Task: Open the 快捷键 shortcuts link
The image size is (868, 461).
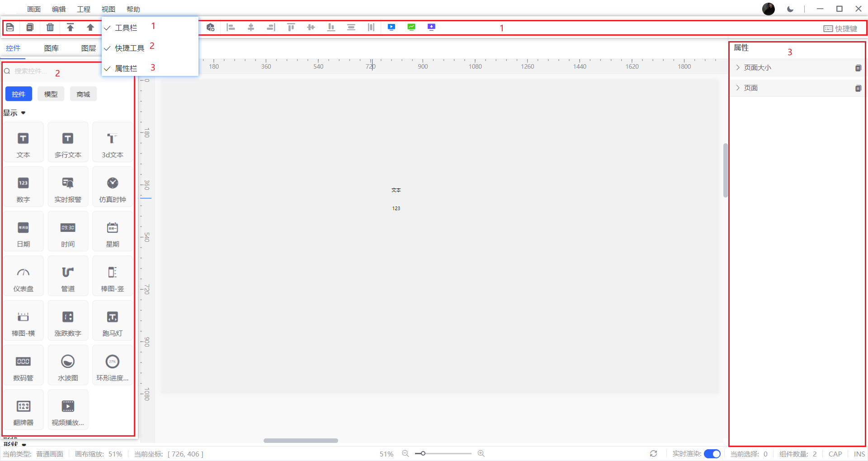Action: click(840, 28)
